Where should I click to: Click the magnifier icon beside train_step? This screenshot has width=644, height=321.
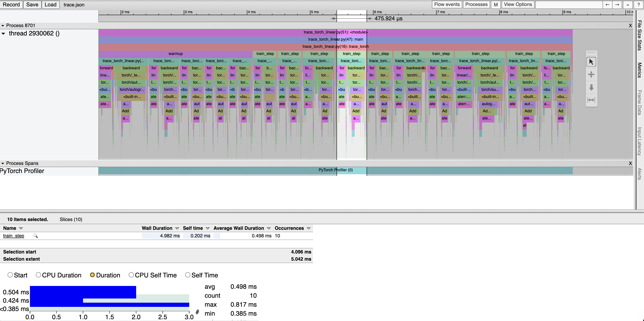(35, 236)
